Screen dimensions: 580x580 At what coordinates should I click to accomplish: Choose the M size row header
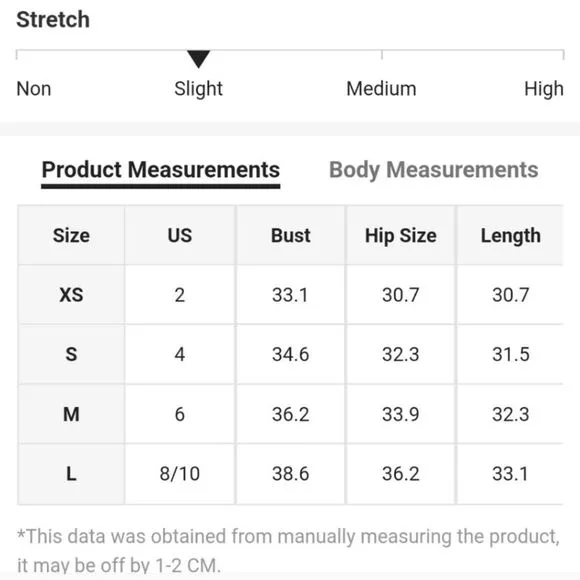(x=71, y=414)
